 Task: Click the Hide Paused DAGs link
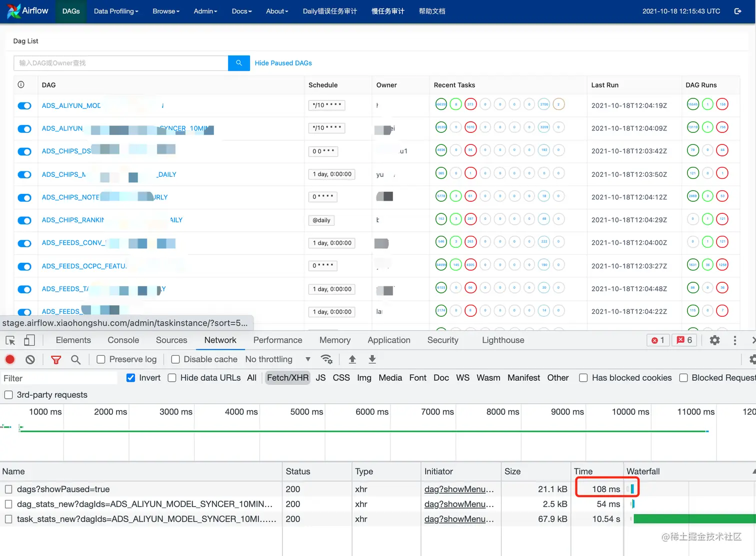283,63
